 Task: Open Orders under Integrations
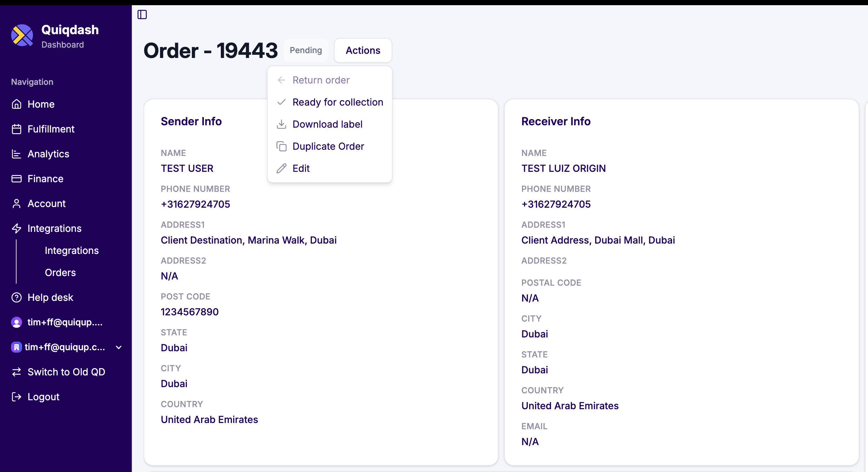coord(60,272)
